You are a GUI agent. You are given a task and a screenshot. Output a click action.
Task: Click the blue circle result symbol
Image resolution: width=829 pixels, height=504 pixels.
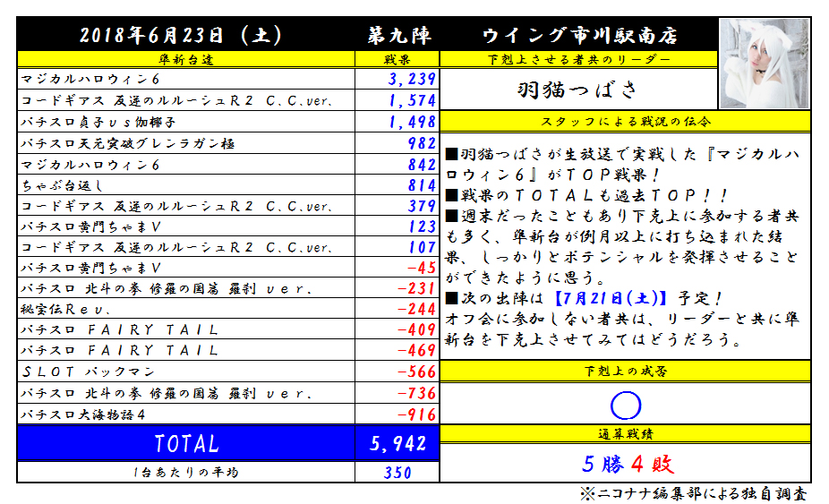pyautogui.click(x=626, y=406)
